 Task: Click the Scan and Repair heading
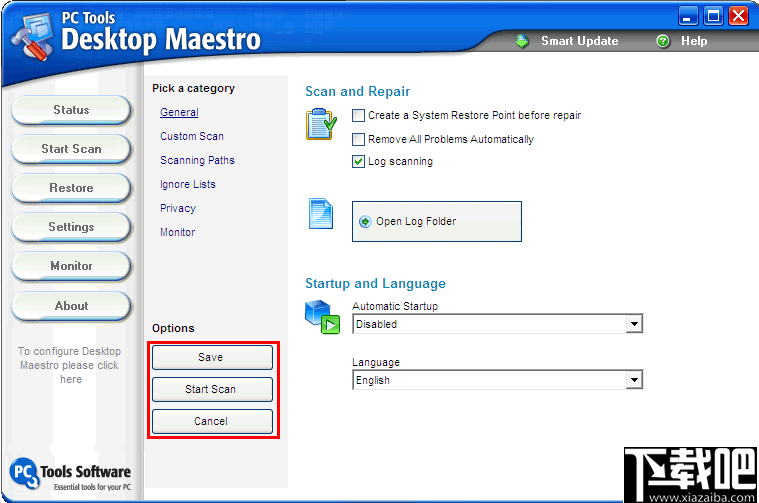(358, 91)
